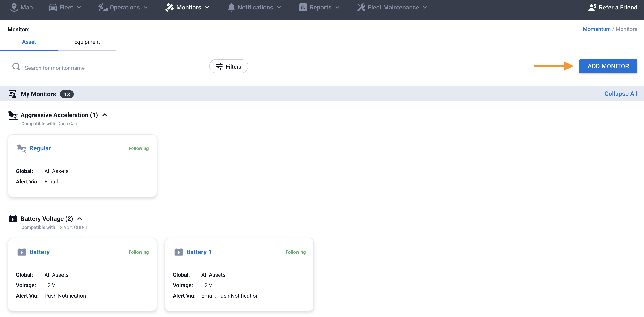Viewport: 644px width, 317px height.
Task: Click the Reports chart icon
Action: tap(303, 7)
